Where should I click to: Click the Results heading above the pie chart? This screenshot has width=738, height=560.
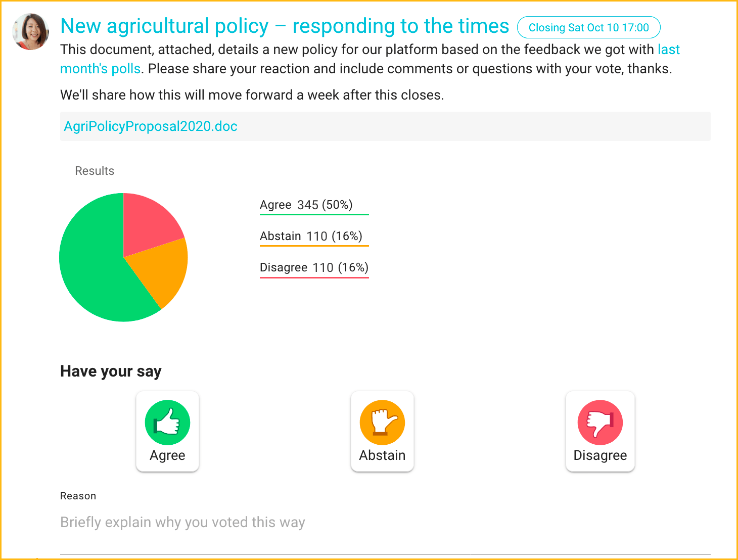tap(95, 171)
